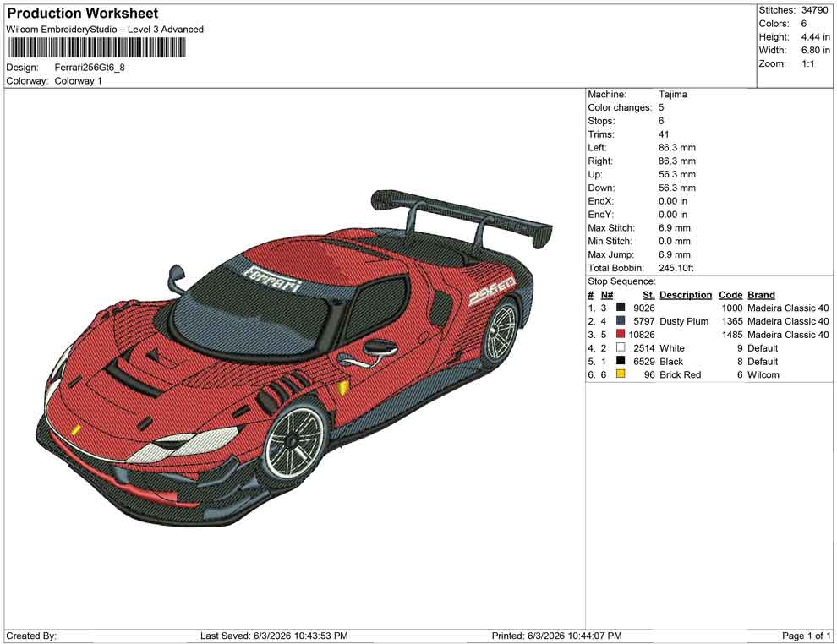The height and width of the screenshot is (644, 837).
Task: Click the Production Worksheet title
Action: tap(83, 14)
